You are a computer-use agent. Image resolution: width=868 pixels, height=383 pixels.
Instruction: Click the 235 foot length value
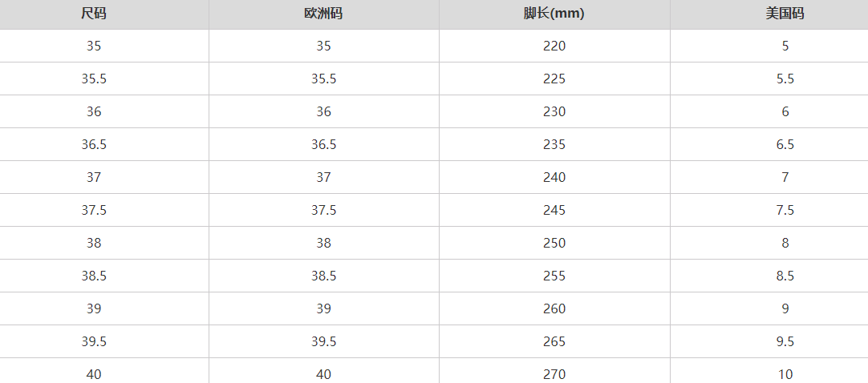pos(554,144)
